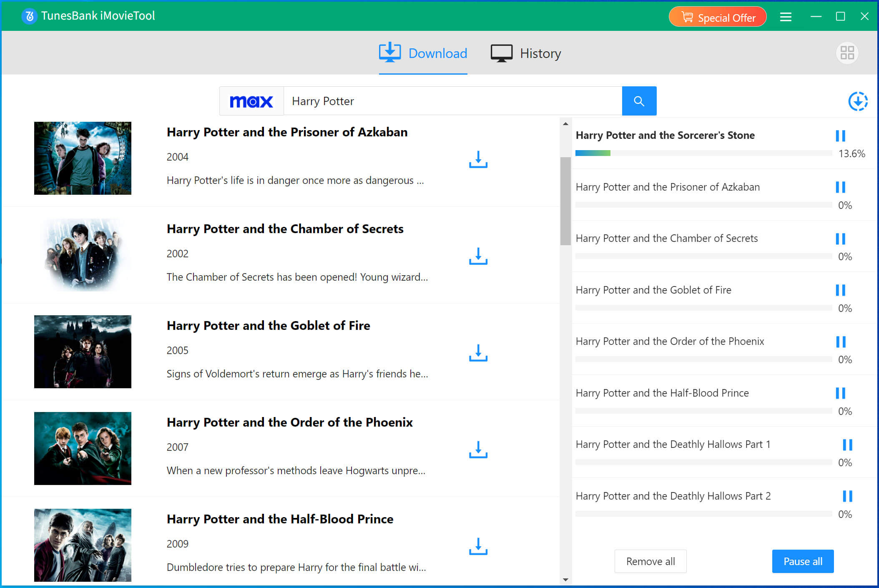The width and height of the screenshot is (879, 588).
Task: Open Prisoner of Azkaban poster thumbnail
Action: click(x=83, y=158)
